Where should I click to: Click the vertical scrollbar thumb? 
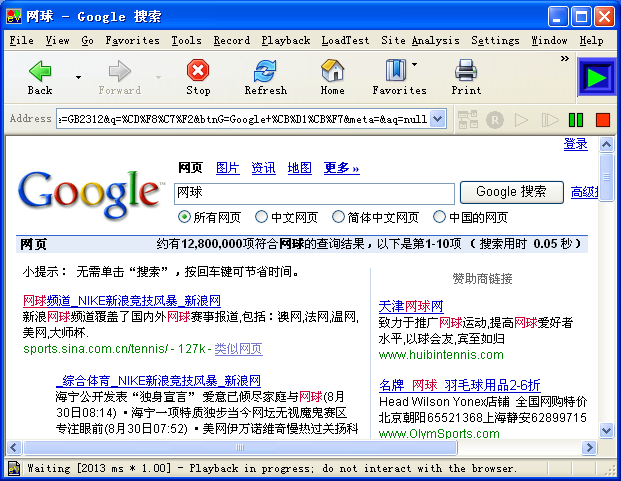(606, 178)
